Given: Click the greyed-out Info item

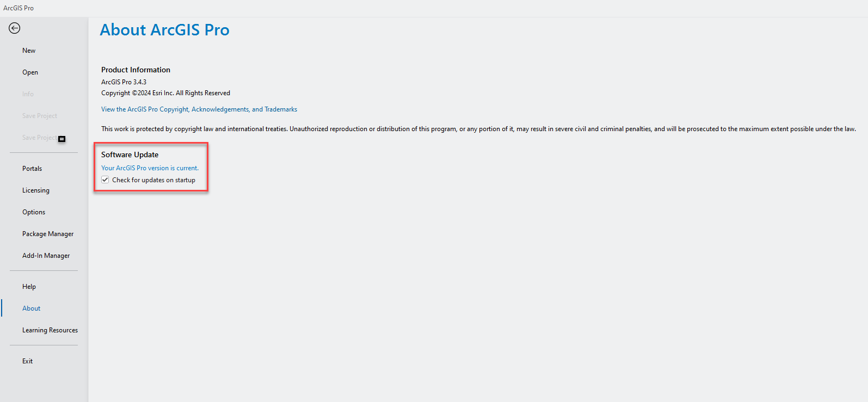Looking at the screenshot, I should click(28, 94).
